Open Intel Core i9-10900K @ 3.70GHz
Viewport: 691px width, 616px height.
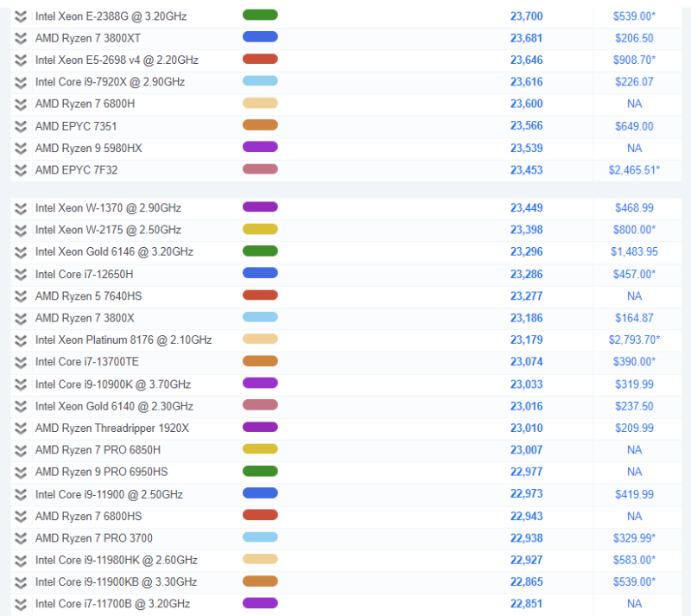click(x=113, y=384)
